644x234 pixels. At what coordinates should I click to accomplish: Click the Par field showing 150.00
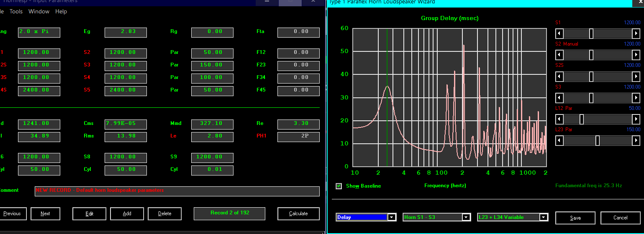tap(212, 66)
